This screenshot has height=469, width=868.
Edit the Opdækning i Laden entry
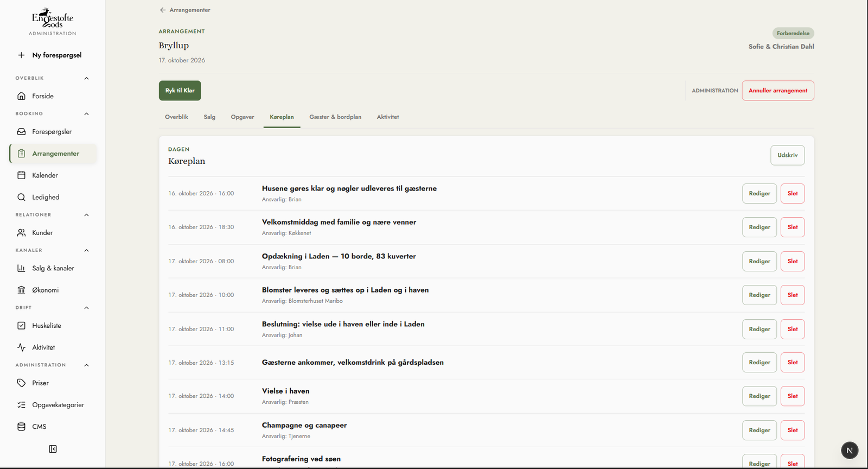[759, 261]
